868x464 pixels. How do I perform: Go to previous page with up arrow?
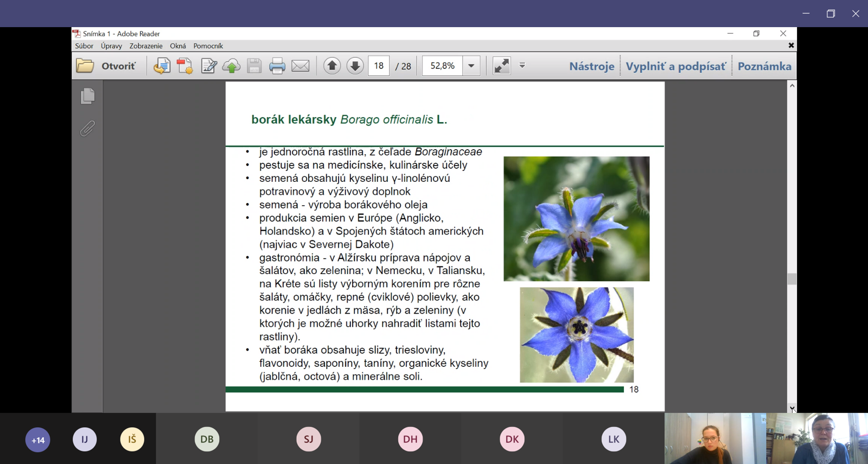pyautogui.click(x=332, y=66)
